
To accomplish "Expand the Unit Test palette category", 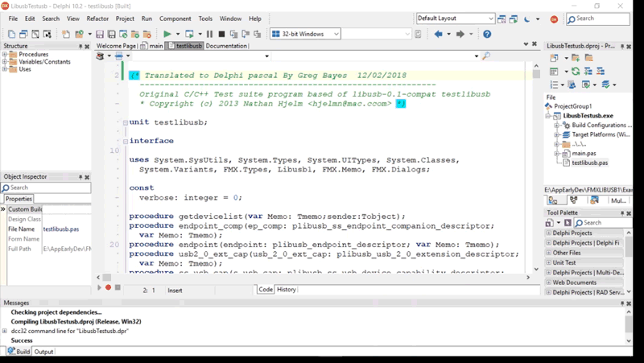I will [548, 262].
